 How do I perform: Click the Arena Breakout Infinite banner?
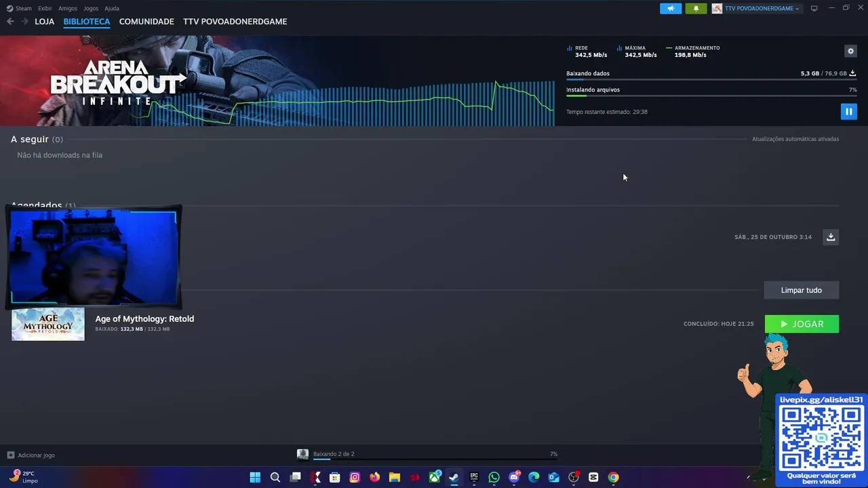[277, 81]
